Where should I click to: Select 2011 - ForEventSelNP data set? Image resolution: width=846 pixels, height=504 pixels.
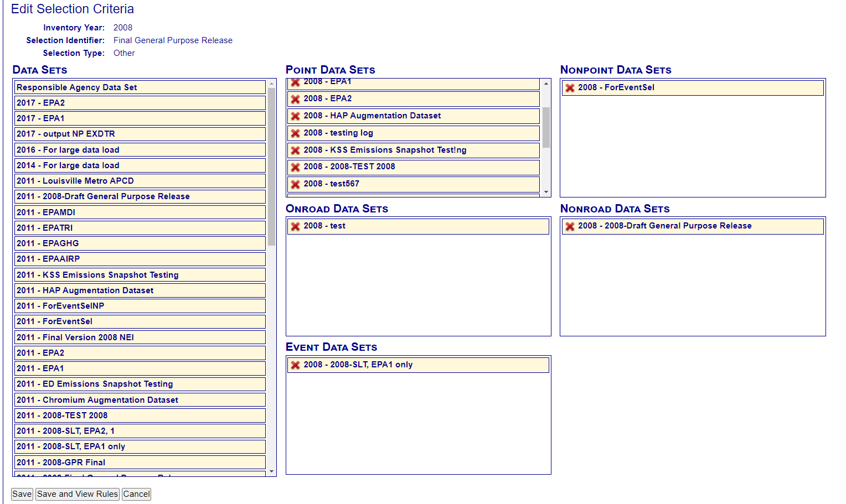(141, 306)
